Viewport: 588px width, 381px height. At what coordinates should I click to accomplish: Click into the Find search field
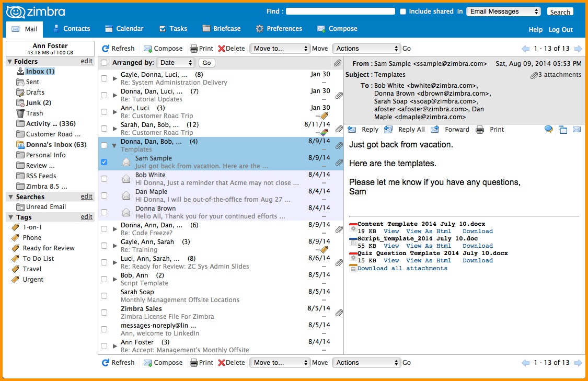pos(340,11)
